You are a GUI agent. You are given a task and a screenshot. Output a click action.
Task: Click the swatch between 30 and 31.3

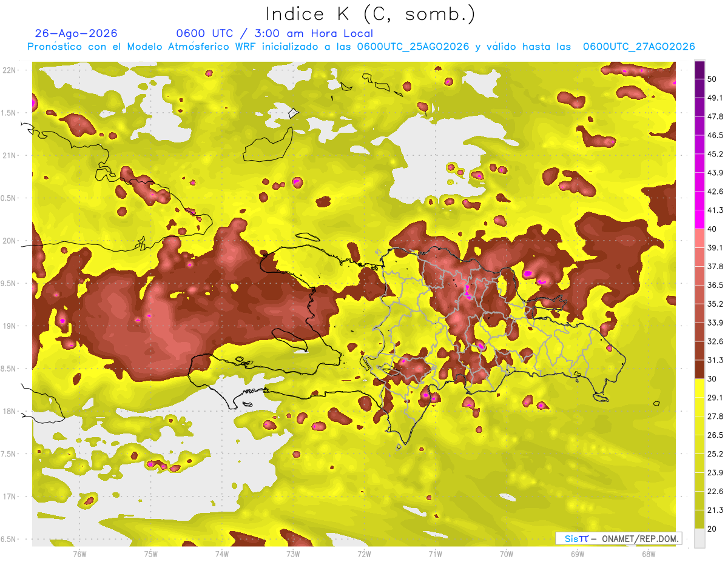point(700,369)
